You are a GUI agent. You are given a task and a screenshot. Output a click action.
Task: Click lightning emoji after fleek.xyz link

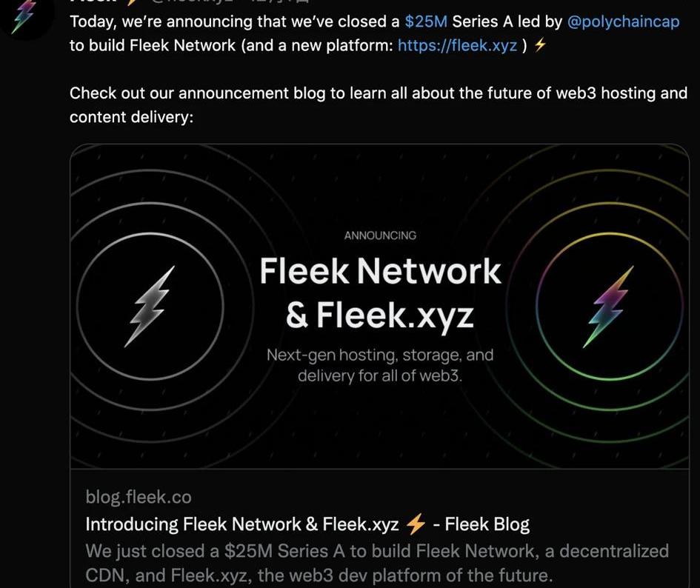coord(540,46)
